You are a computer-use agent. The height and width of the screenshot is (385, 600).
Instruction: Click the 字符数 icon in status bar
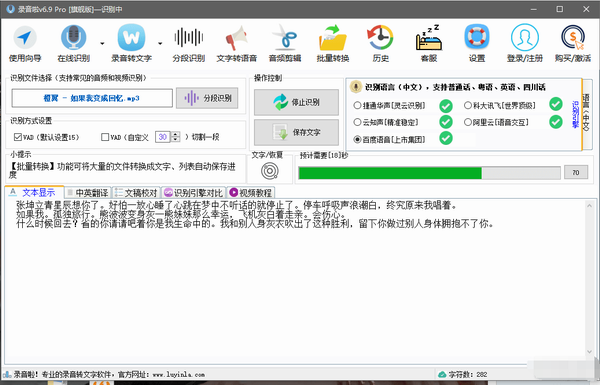442,374
